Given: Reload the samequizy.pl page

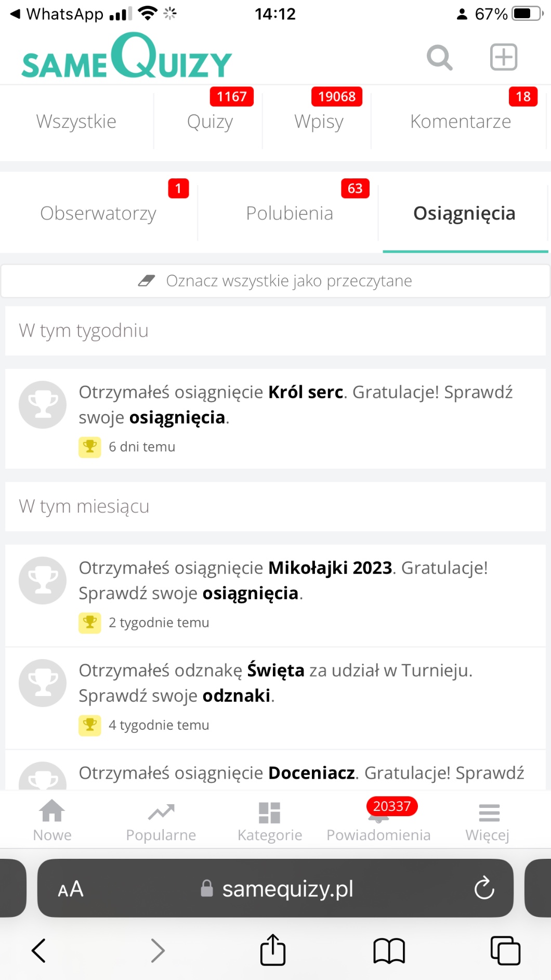Looking at the screenshot, I should coord(484,888).
